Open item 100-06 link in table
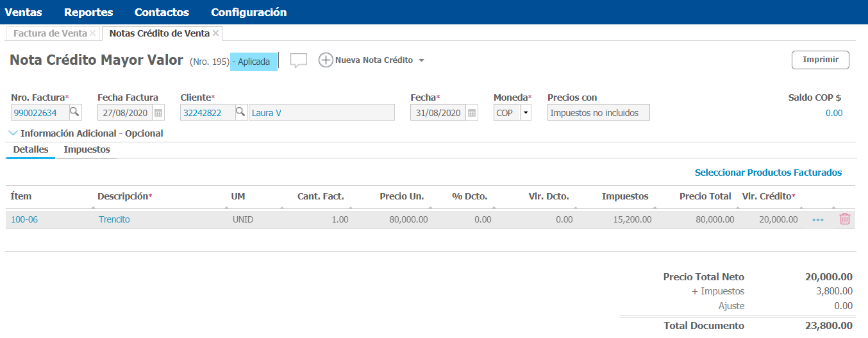The image size is (868, 338). pyautogui.click(x=24, y=219)
